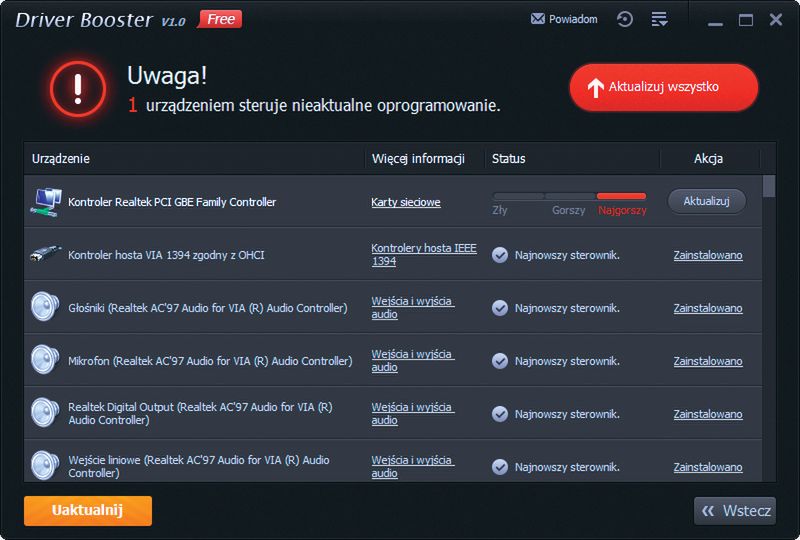The width and height of the screenshot is (800, 540).
Task: Click the Gorszy status label
Action: click(568, 210)
